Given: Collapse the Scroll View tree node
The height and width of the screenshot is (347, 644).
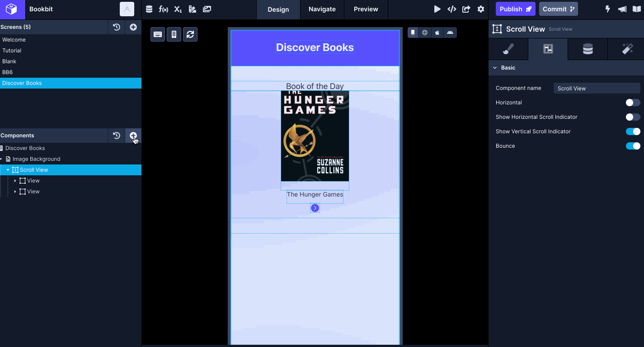Looking at the screenshot, I should [x=8, y=170].
